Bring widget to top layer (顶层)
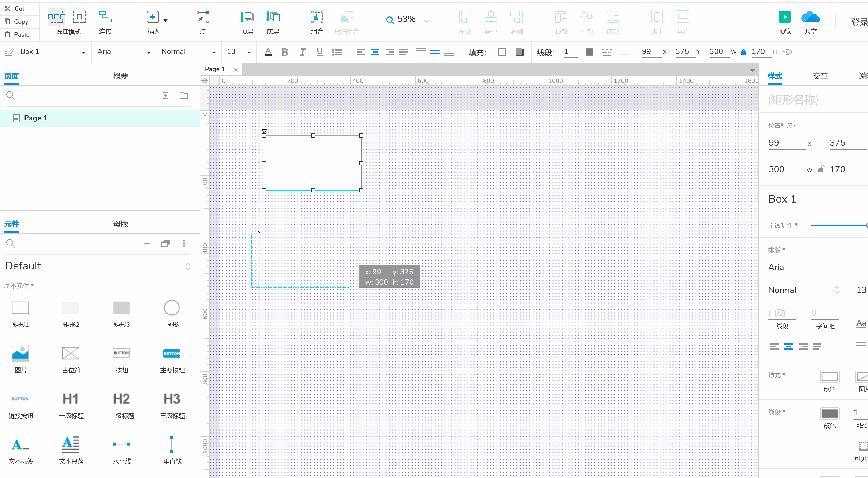The image size is (868, 478). (x=247, y=17)
